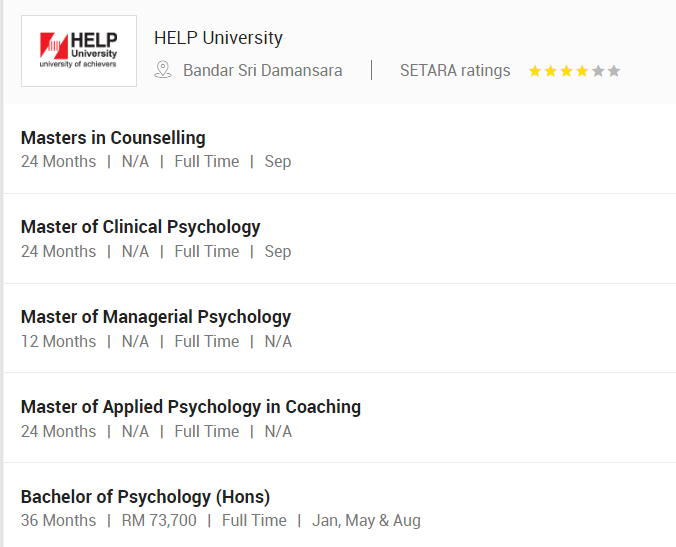Click the SETARA star rating icons

tap(574, 71)
